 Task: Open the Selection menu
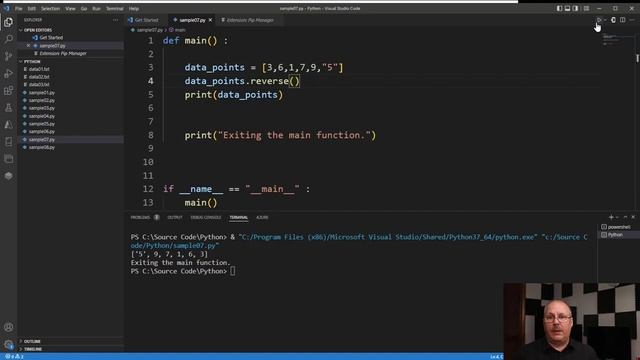(50, 9)
